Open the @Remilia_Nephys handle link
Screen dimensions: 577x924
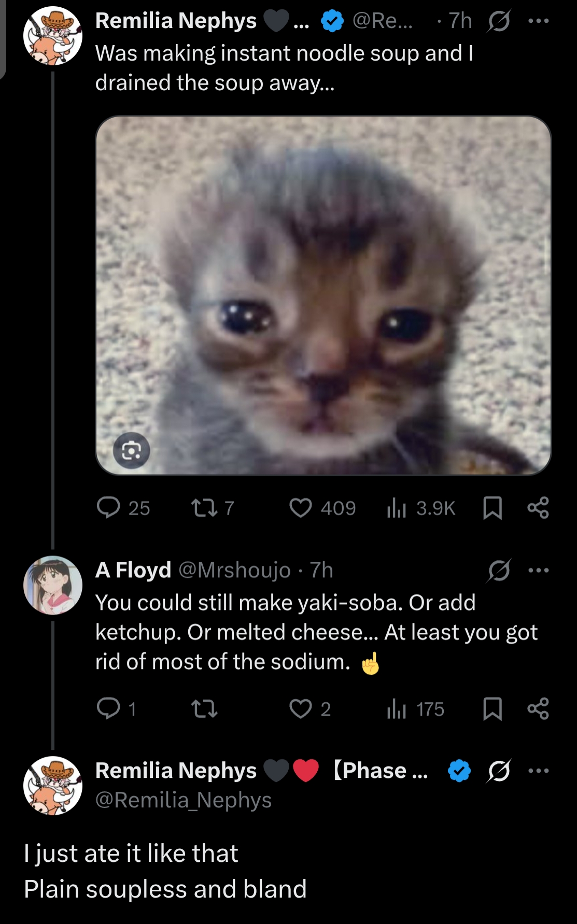coord(184,800)
